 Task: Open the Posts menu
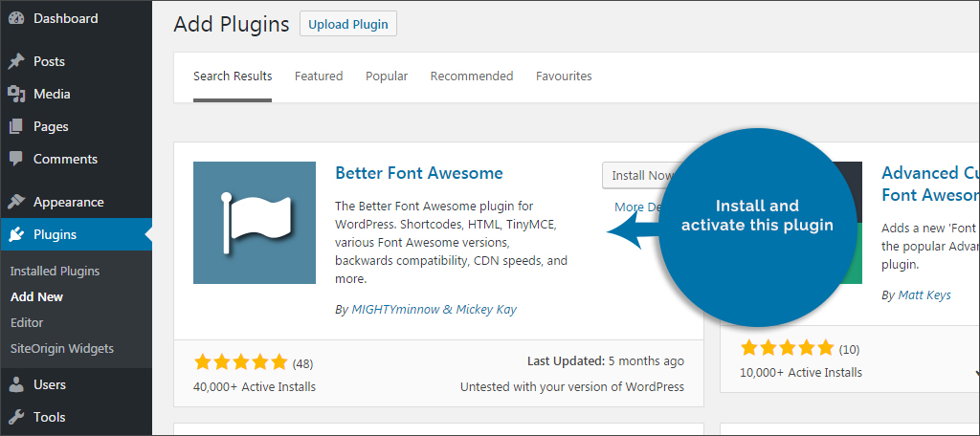point(50,61)
